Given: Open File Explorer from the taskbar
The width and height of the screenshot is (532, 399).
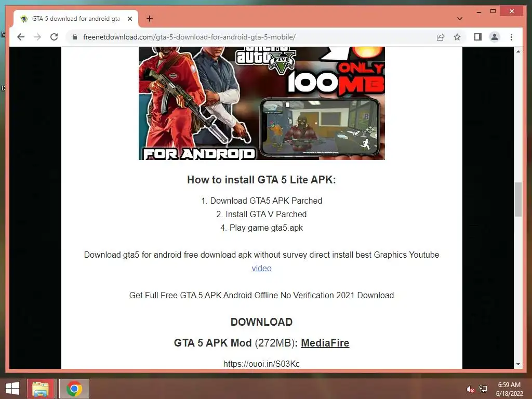Looking at the screenshot, I should (41, 389).
